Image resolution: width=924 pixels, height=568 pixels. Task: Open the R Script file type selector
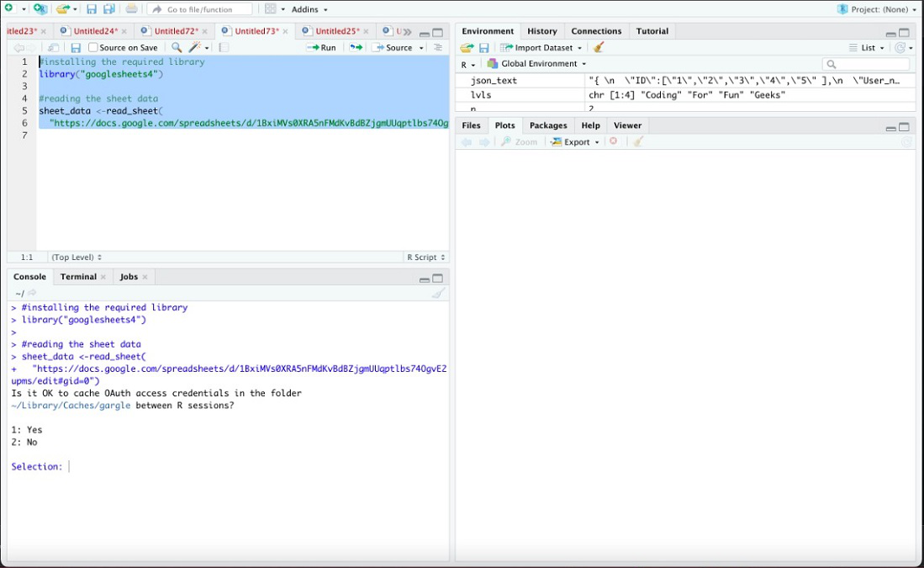[425, 257]
